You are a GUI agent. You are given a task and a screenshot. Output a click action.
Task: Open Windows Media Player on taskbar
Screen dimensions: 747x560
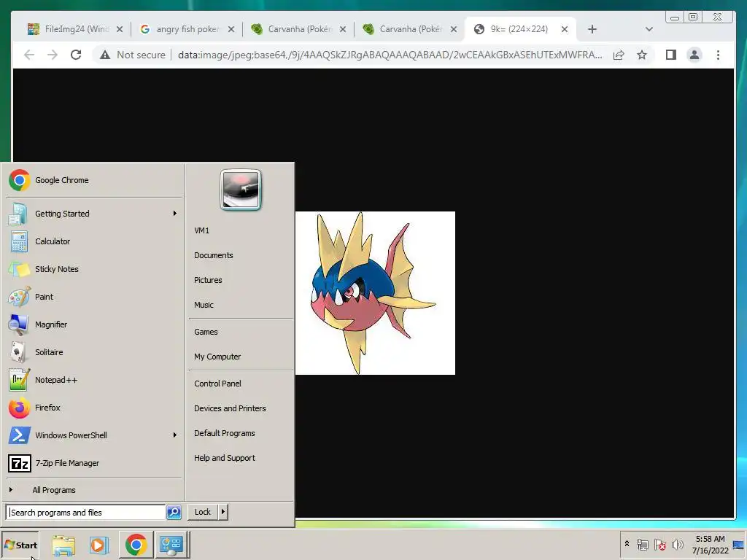[98, 545]
